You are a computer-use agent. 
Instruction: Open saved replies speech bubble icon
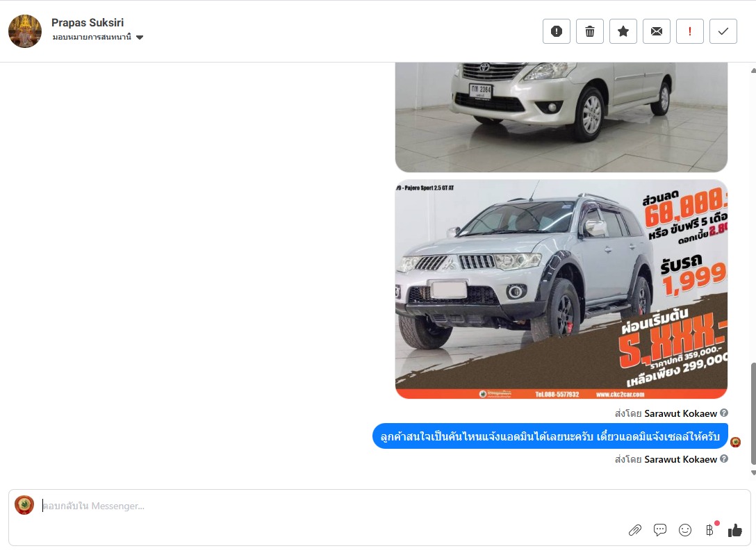pyautogui.click(x=660, y=530)
